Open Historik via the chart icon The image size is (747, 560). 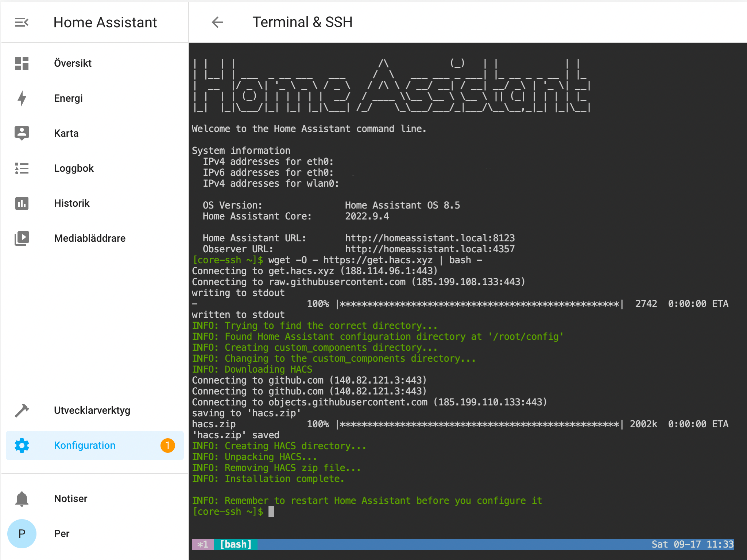pos(22,203)
